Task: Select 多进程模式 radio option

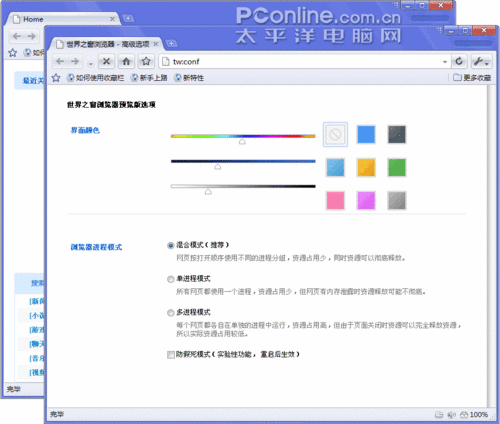Action: tap(171, 313)
